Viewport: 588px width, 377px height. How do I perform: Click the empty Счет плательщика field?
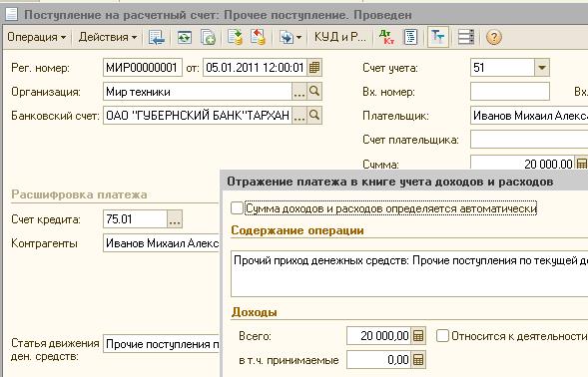pos(529,140)
